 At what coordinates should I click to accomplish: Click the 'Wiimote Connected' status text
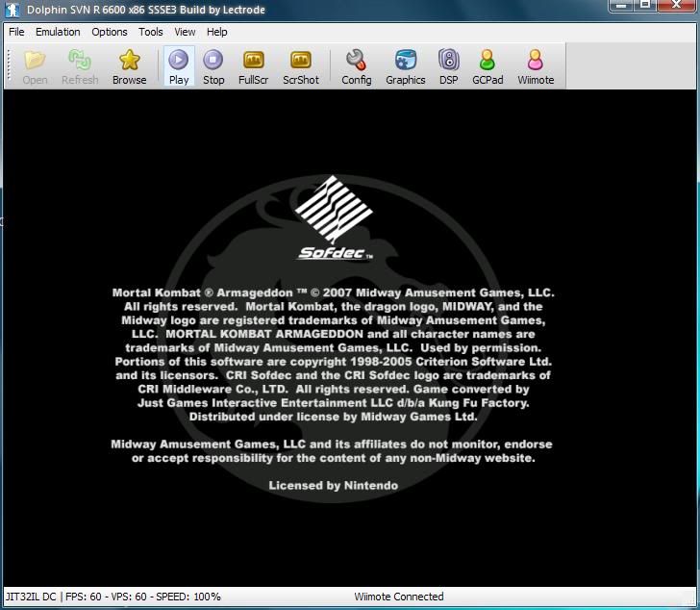coord(399,597)
